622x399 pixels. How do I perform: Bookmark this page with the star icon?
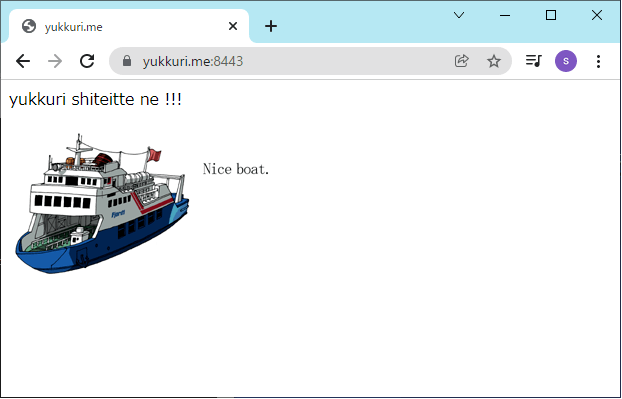[494, 61]
